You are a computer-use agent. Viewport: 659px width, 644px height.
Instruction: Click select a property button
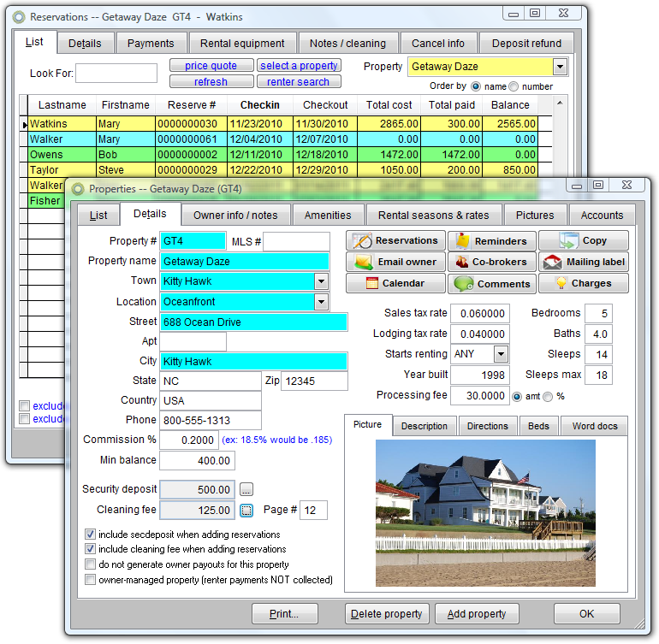(299, 66)
